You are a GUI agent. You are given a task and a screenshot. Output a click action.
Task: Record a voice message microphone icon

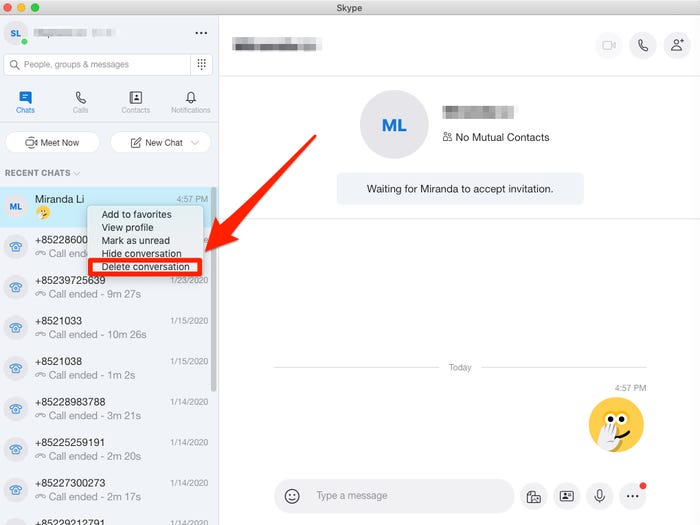pos(600,496)
